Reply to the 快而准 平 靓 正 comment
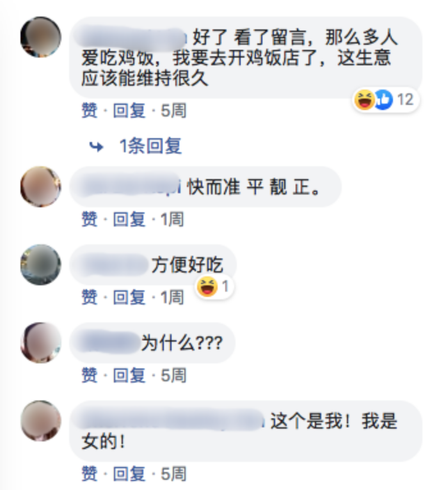The width and height of the screenshot is (448, 490). point(129,219)
